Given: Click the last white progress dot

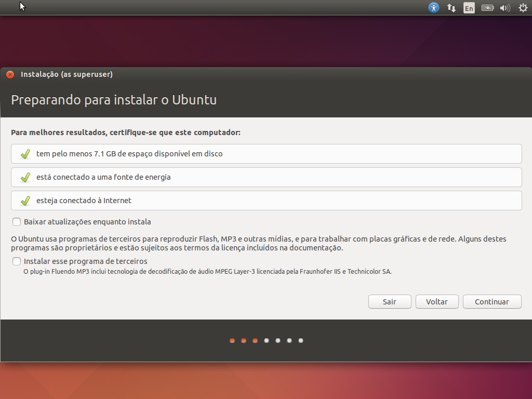Looking at the screenshot, I should click(x=301, y=341).
